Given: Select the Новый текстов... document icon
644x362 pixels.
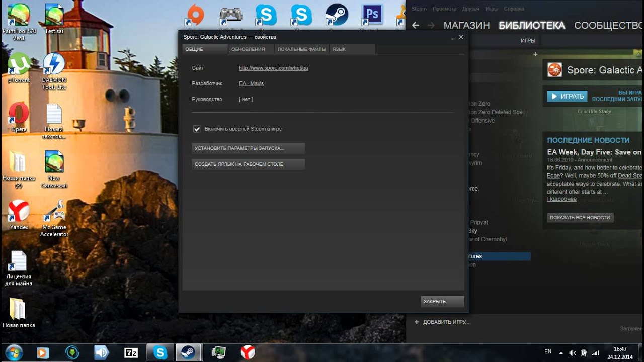Looking at the screenshot, I should click(x=54, y=121).
